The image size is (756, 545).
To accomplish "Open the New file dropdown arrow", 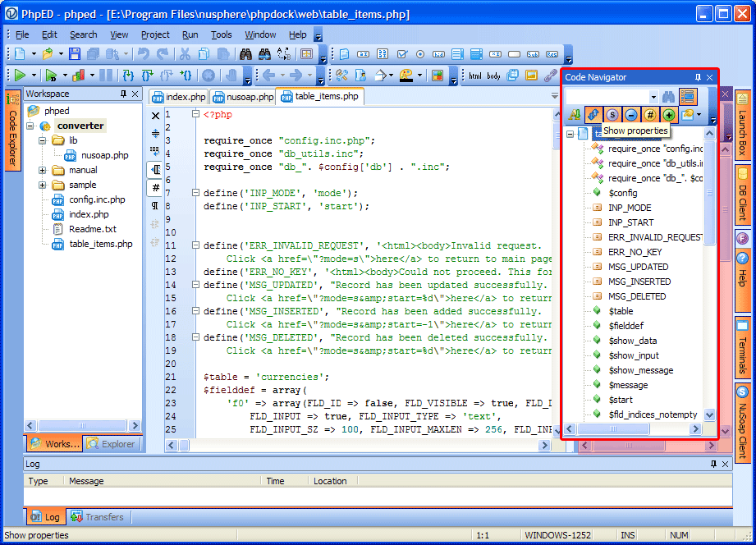I will [34, 54].
